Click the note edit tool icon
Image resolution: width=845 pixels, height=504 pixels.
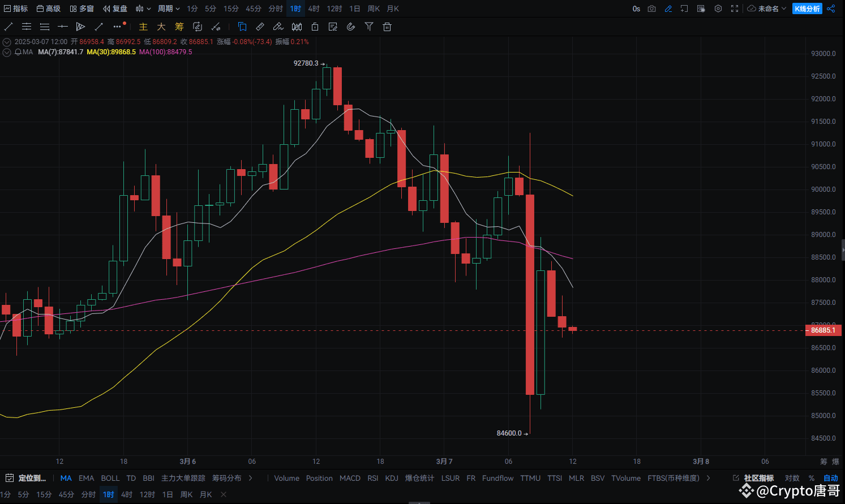[x=333, y=27]
